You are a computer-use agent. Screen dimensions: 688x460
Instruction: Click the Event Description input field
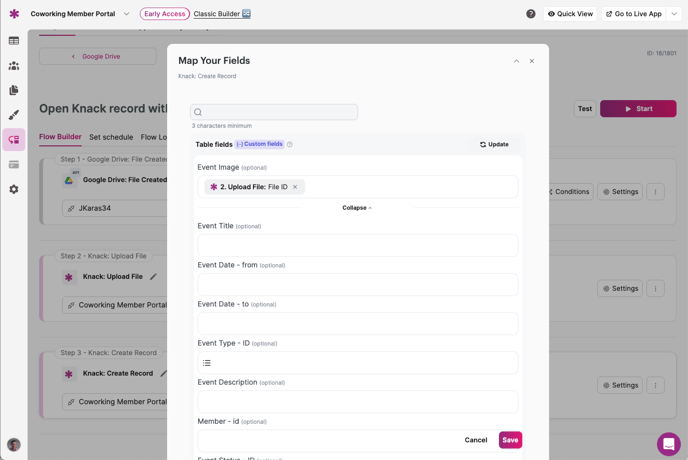tap(358, 402)
